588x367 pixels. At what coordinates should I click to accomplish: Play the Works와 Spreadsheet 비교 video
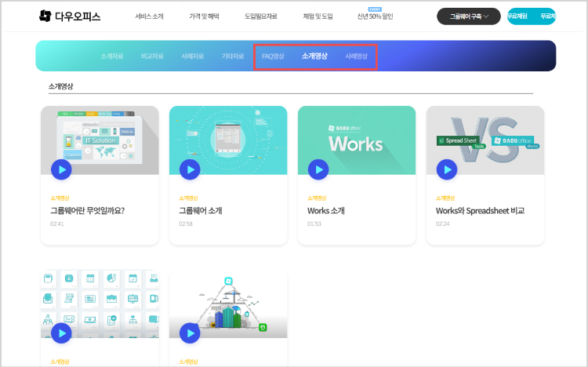(x=447, y=169)
